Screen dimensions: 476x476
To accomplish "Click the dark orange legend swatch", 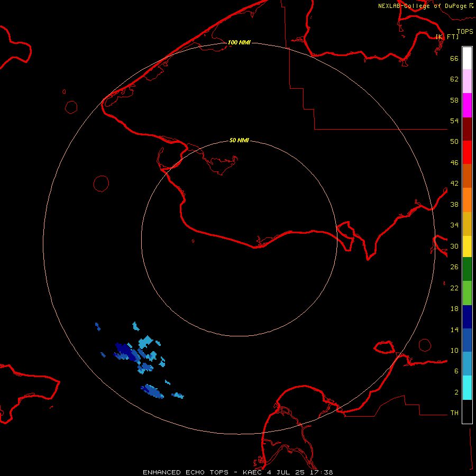I will click(467, 176).
